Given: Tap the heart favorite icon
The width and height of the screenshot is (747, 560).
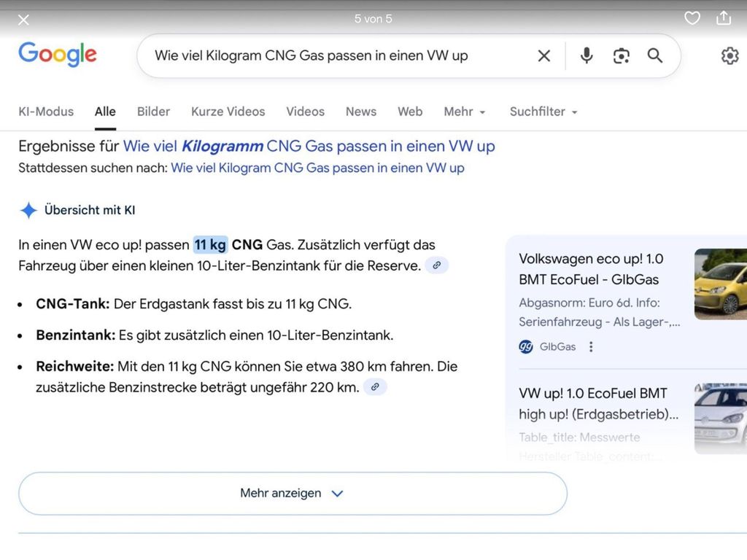Looking at the screenshot, I should pos(692,18).
